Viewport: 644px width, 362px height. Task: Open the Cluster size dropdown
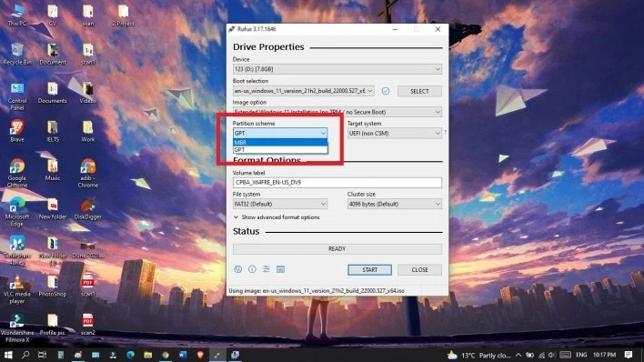[x=394, y=204]
